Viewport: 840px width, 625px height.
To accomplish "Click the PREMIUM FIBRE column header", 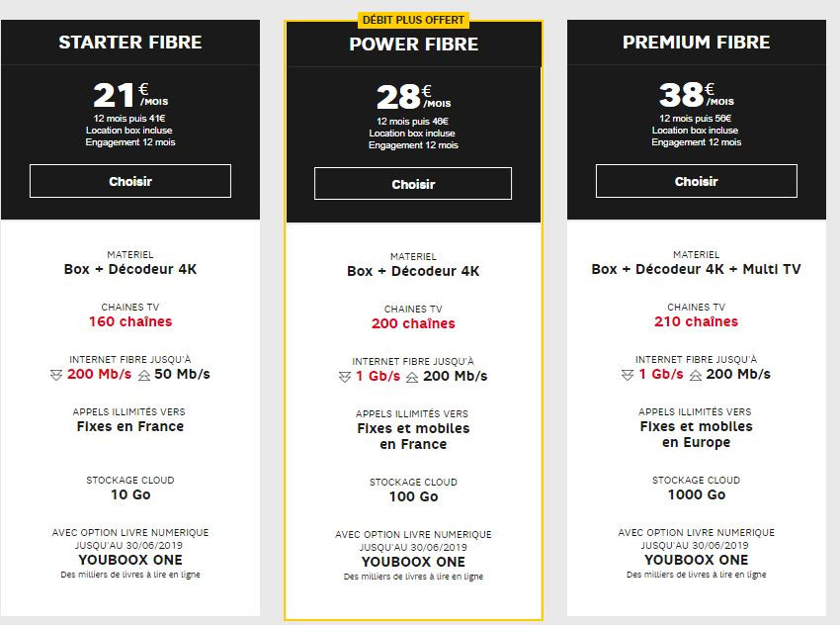I will 697,42.
